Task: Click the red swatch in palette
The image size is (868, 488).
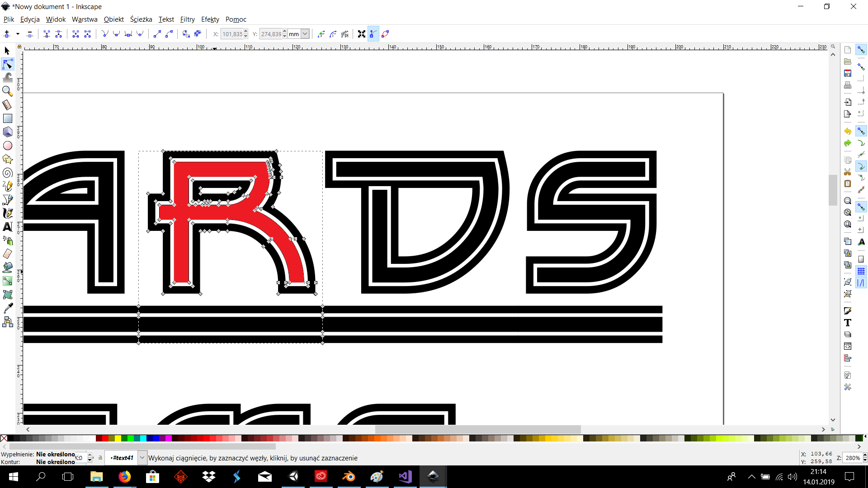Action: [x=105, y=438]
